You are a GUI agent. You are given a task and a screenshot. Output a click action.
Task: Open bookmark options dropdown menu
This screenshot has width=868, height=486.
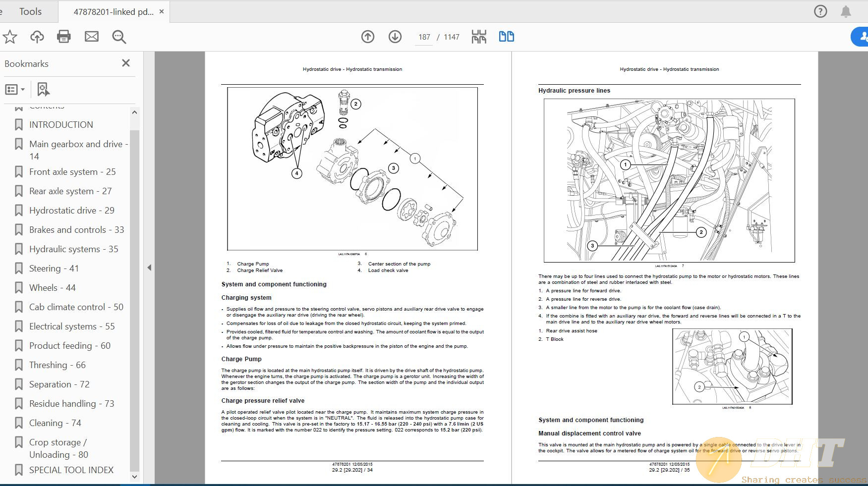point(15,90)
